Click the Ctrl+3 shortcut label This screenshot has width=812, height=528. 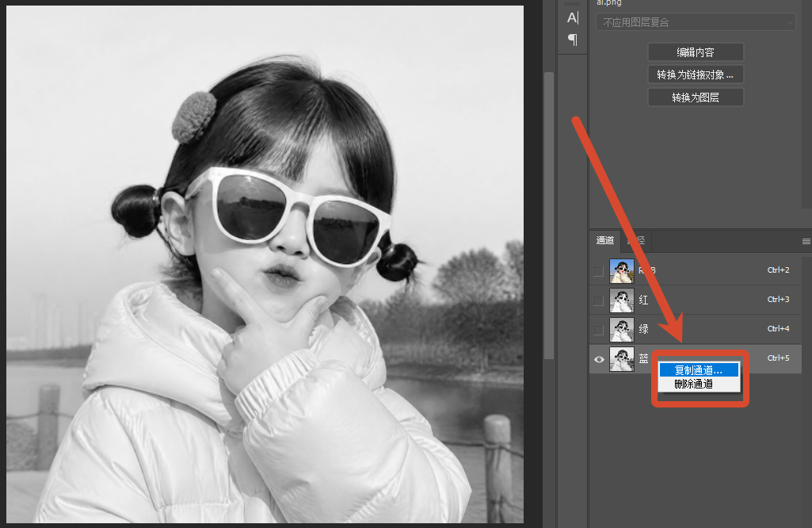coord(779,299)
